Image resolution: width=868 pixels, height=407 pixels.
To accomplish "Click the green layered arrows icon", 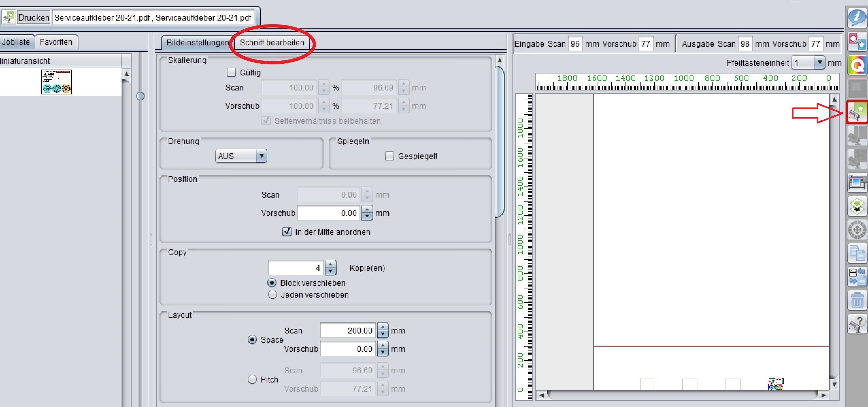I will (857, 206).
